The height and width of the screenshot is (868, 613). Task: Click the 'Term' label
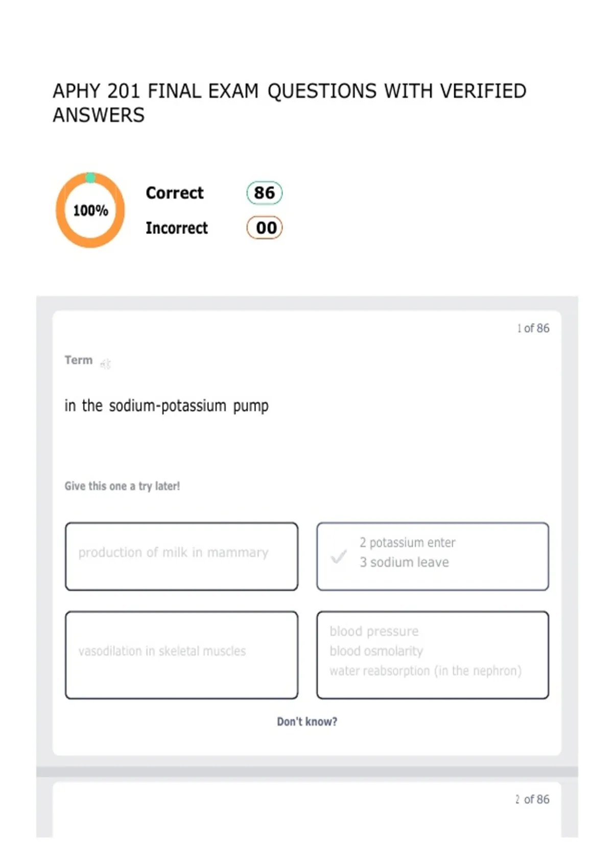pos(79,360)
